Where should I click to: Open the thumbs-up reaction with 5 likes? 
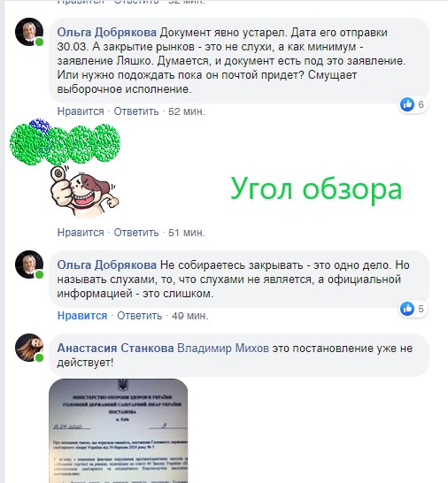(413, 309)
